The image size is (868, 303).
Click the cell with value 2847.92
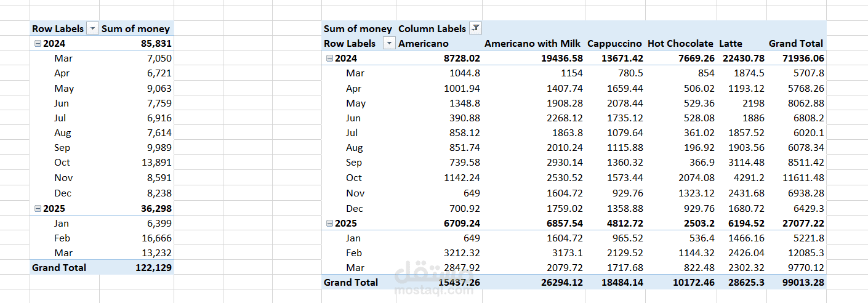[x=462, y=267]
